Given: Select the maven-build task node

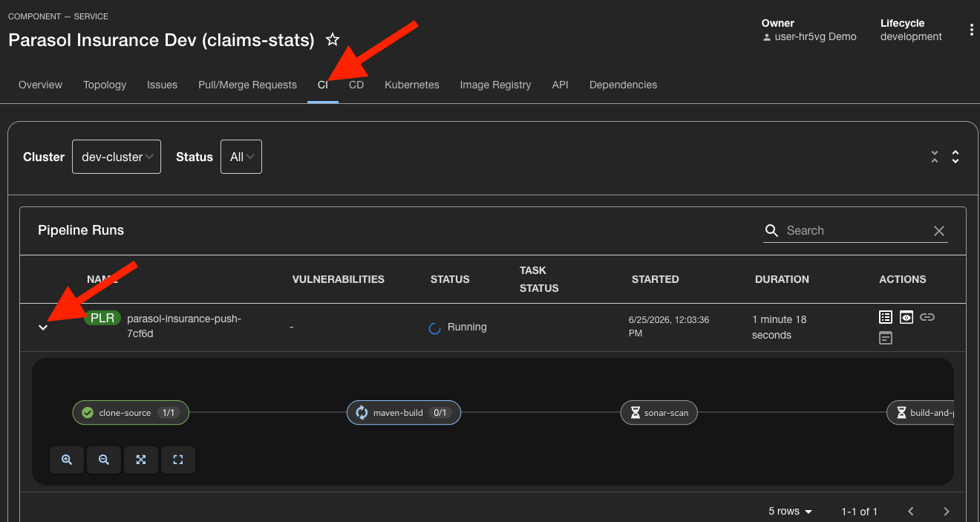Looking at the screenshot, I should point(404,412).
